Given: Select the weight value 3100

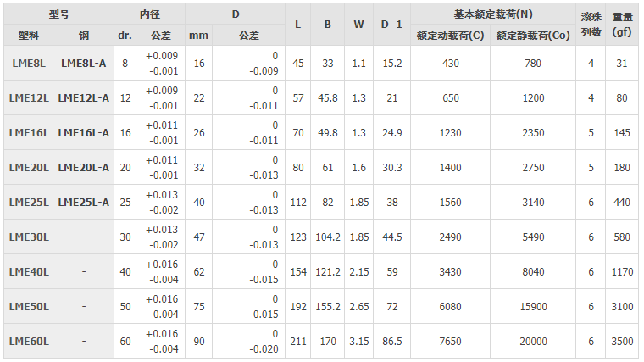Looking at the screenshot, I should 623,307.
